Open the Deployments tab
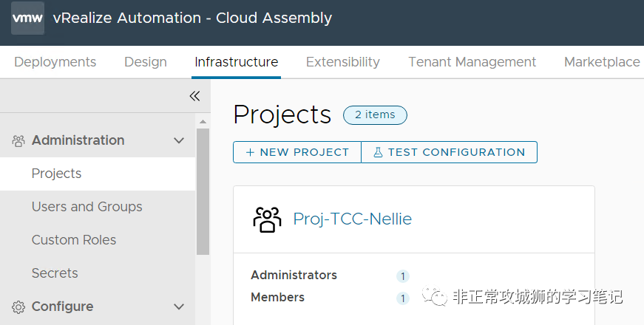Screen dimensions: 644x325 click(x=55, y=62)
